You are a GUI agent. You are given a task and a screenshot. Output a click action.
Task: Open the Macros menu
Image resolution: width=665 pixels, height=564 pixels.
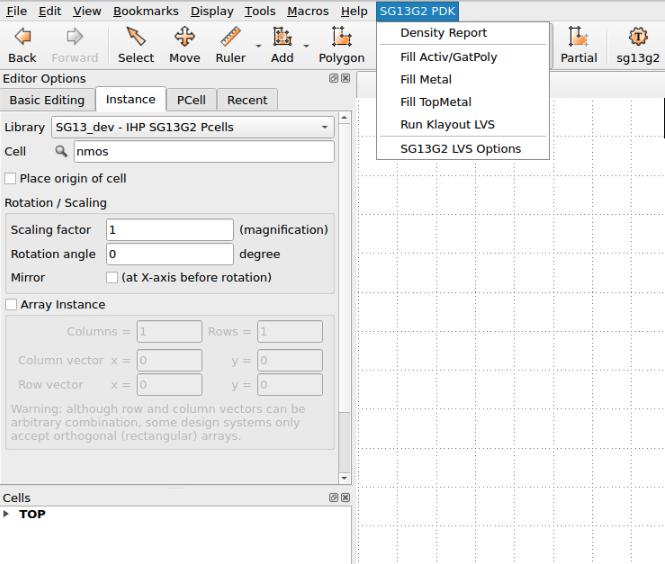click(x=308, y=11)
